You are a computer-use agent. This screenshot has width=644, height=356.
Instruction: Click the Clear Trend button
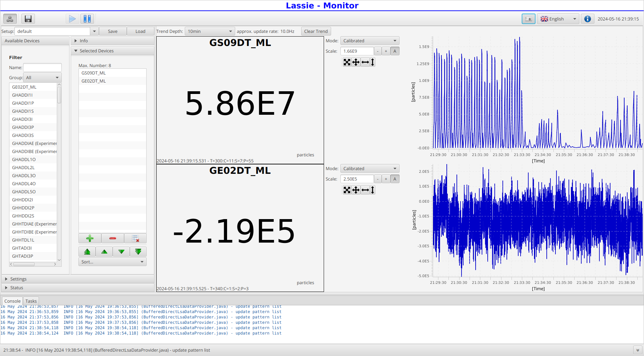tap(316, 31)
